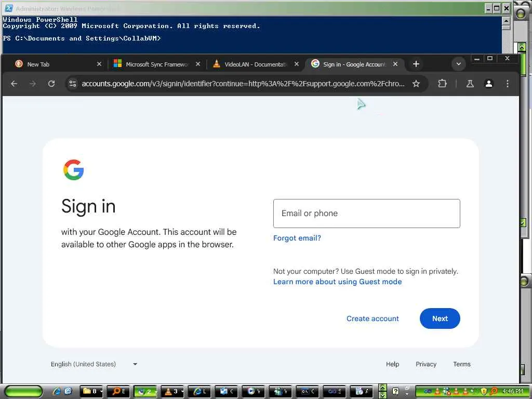Click Create account
The height and width of the screenshot is (399, 532).
(373, 318)
